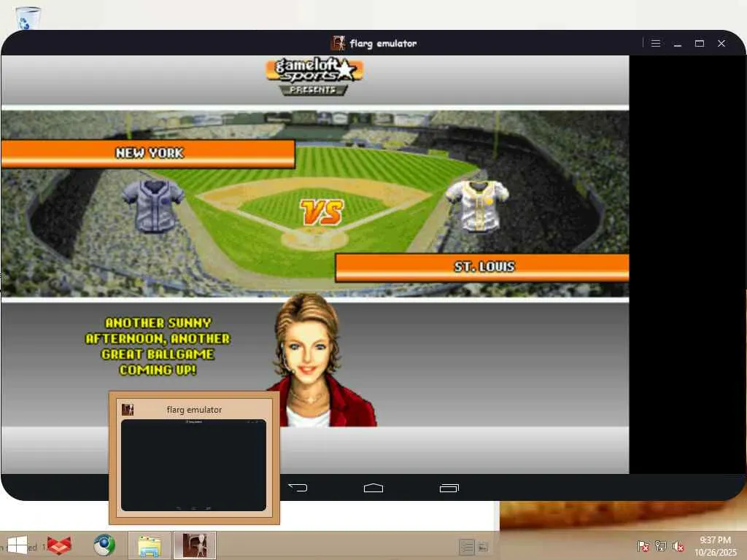
Task: Click the muted volume tray icon
Action: [678, 545]
